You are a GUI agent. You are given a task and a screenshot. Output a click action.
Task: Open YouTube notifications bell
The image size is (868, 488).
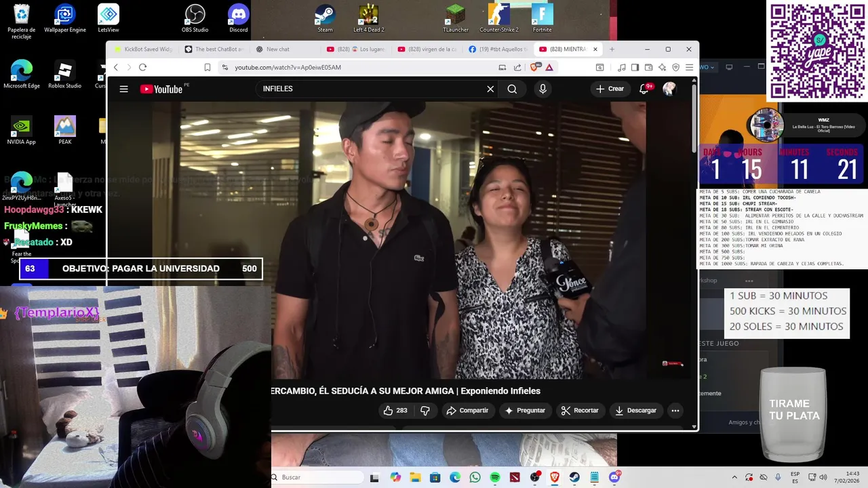[x=644, y=89]
